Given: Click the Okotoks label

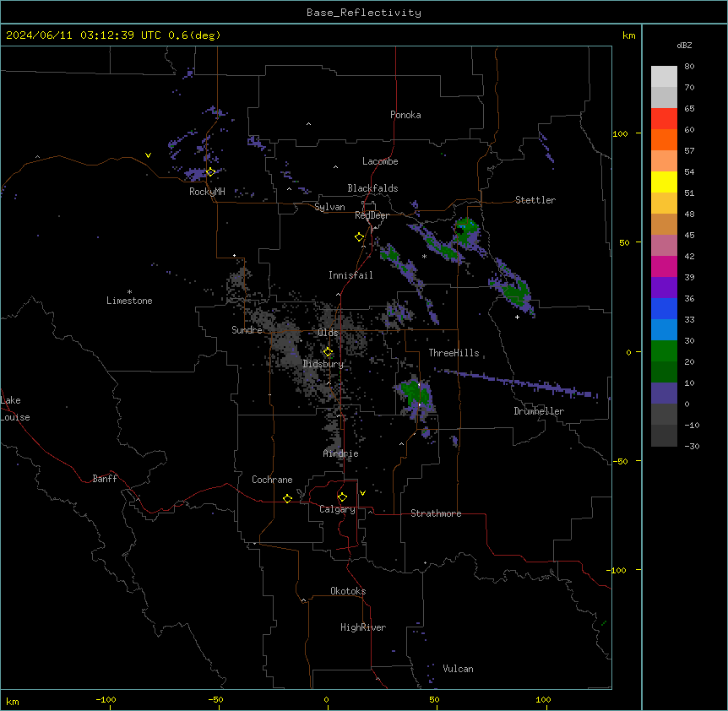Looking at the screenshot, I should (x=348, y=591).
